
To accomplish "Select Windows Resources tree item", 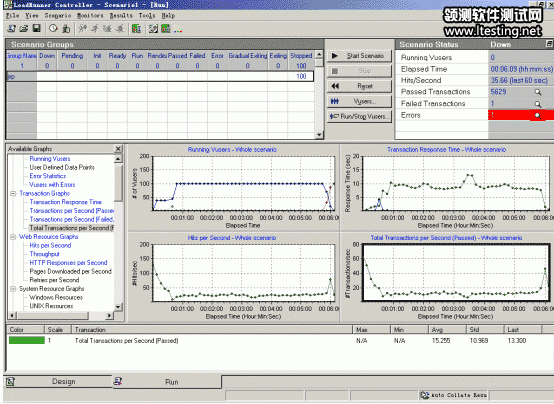I will tap(56, 297).
